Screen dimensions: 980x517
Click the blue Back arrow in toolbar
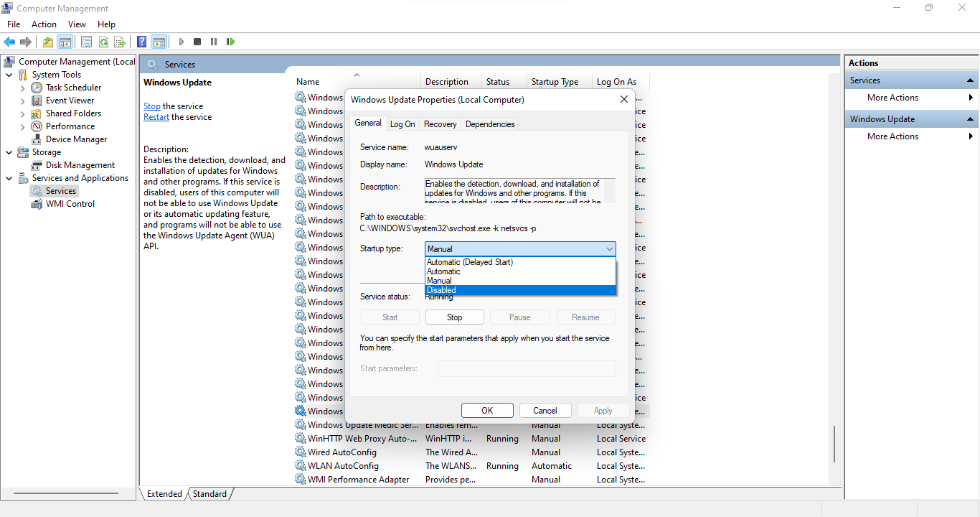click(9, 42)
